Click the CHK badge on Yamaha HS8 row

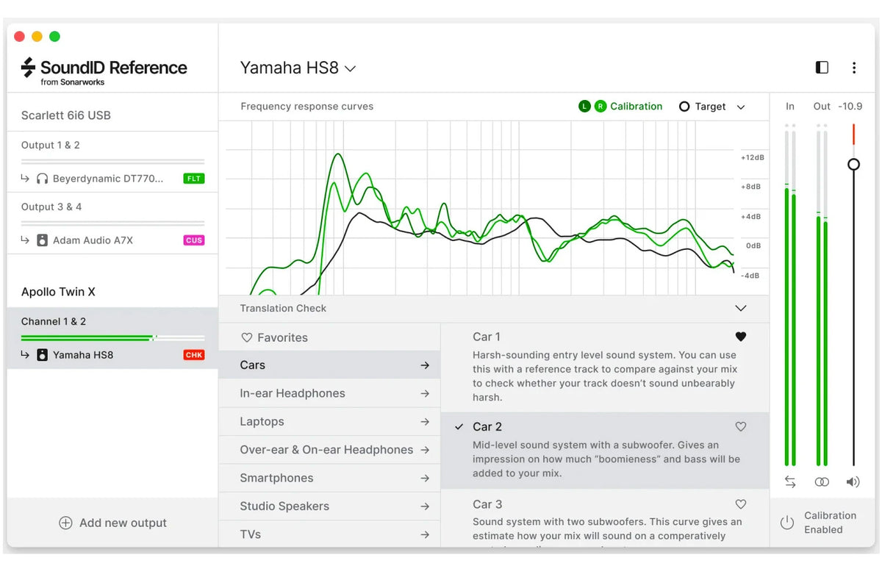pos(194,355)
